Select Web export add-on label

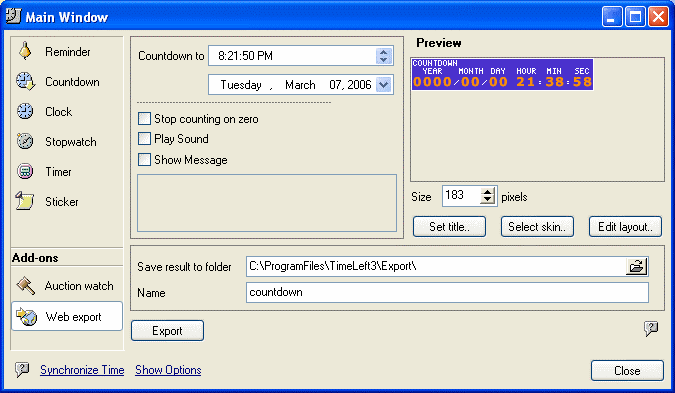click(x=74, y=317)
